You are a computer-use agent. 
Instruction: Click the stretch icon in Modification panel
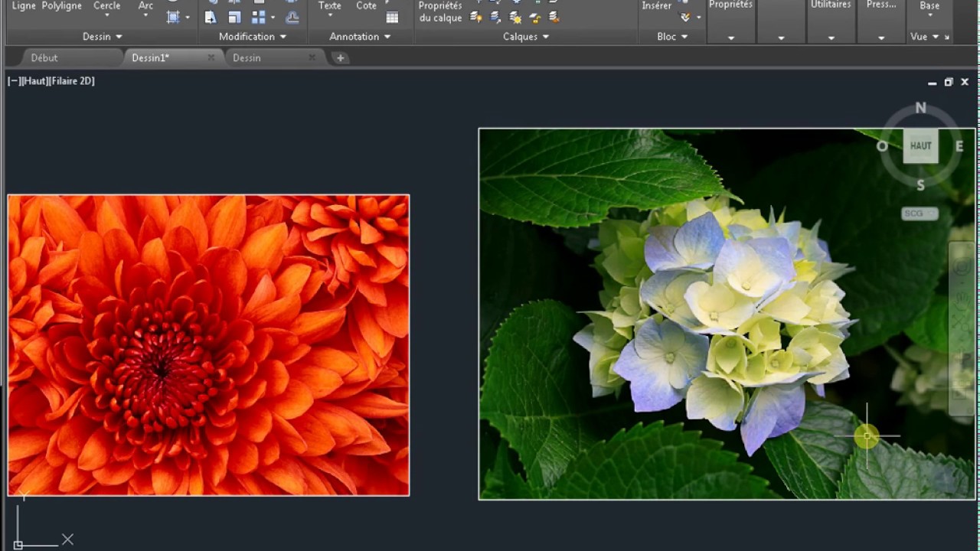211,17
